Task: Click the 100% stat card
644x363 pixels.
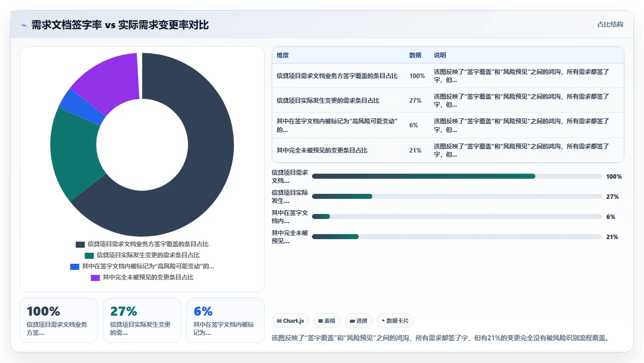Action: click(59, 320)
